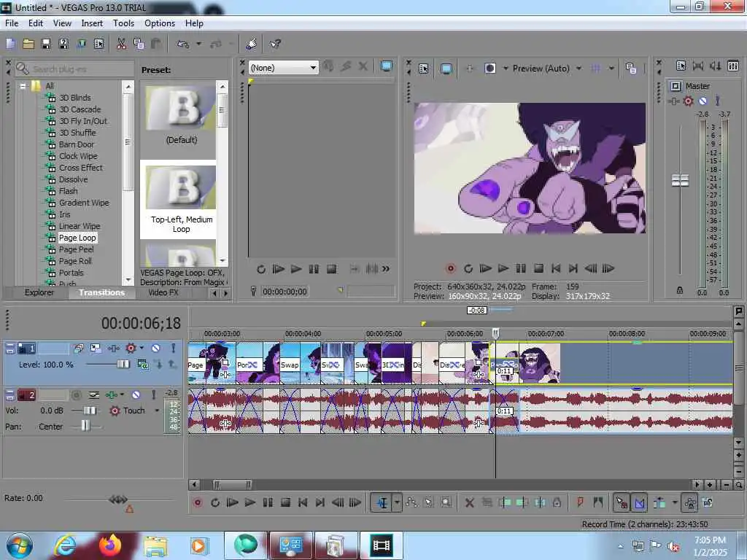Click the Properties icon next to Save
This screenshot has width=747, height=560.
click(x=99, y=44)
